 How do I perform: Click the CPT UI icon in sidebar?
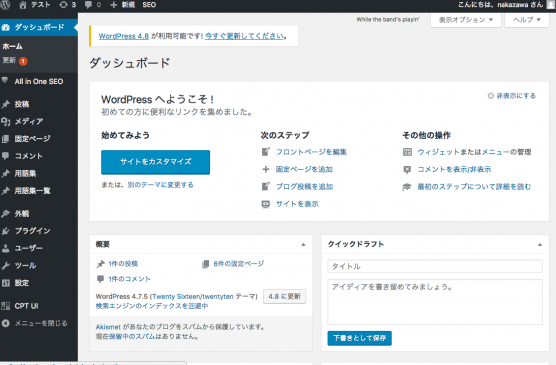pyautogui.click(x=5, y=306)
